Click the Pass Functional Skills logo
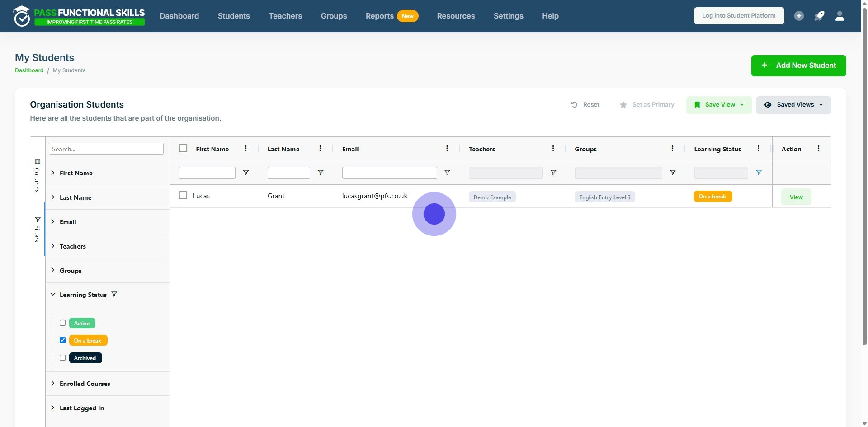Screen dimensions: 868x427 pyautogui.click(x=79, y=16)
